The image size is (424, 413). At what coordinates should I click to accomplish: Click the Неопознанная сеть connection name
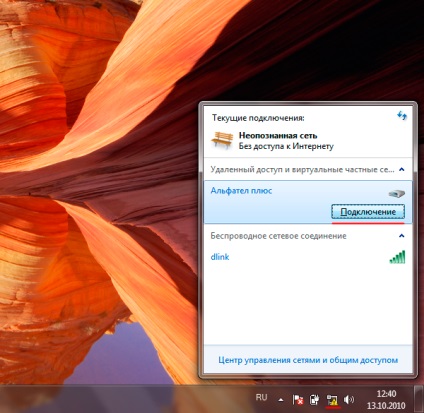[278, 136]
